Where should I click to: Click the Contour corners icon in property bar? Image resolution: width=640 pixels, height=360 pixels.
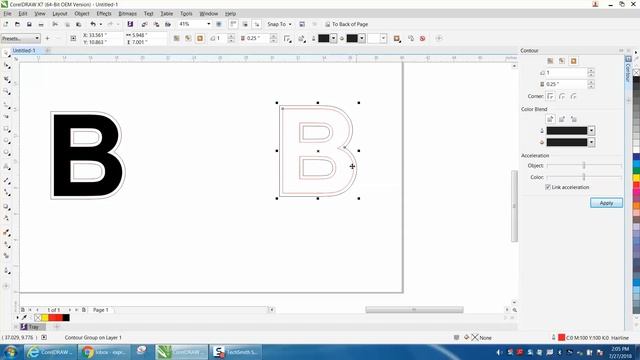pos(288,39)
